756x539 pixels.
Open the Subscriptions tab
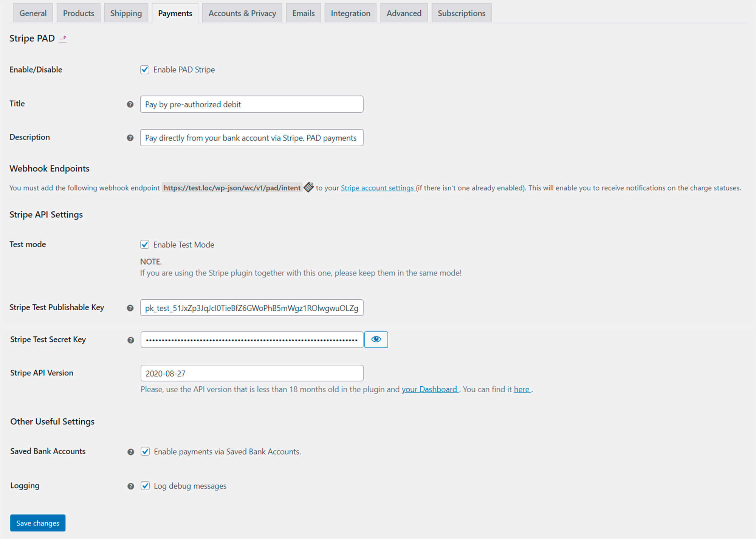pyautogui.click(x=461, y=13)
